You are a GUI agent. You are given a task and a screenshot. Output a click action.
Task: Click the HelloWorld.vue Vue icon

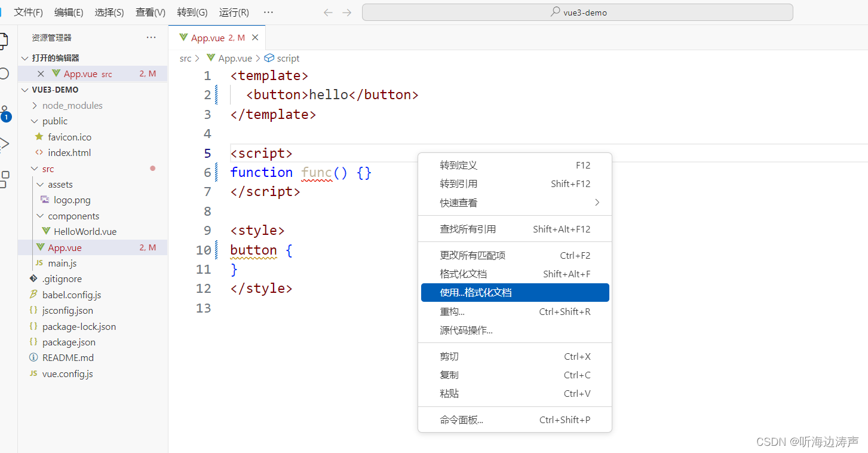pyautogui.click(x=45, y=231)
